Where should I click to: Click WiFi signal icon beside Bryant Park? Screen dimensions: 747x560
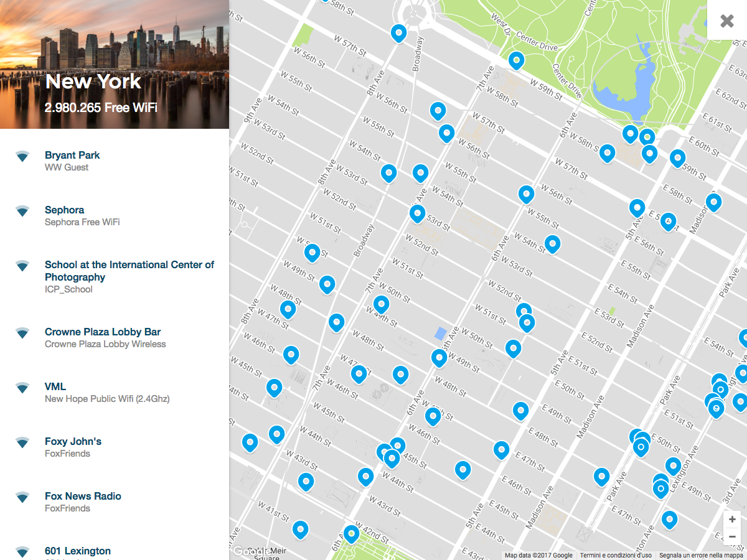(22, 156)
